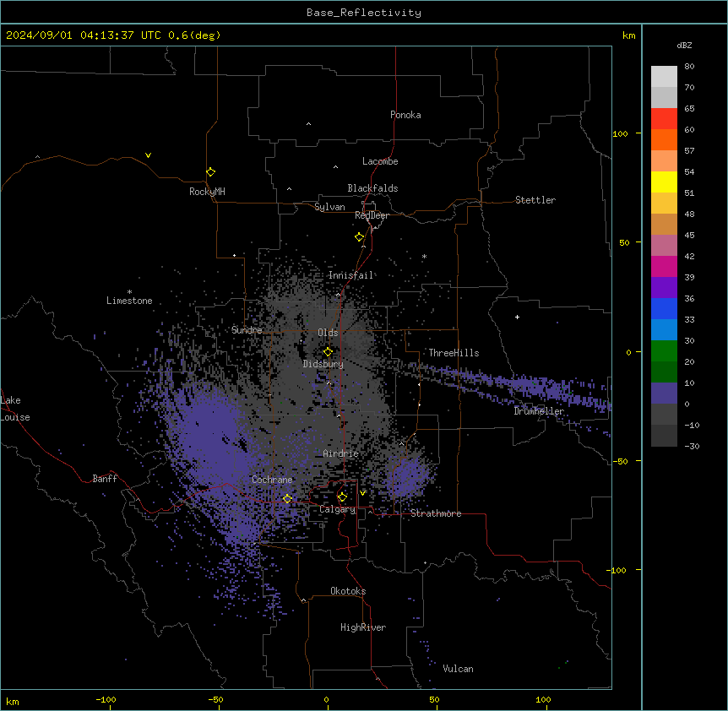Click the Sylvan label
The height and width of the screenshot is (711, 728).
[329, 207]
